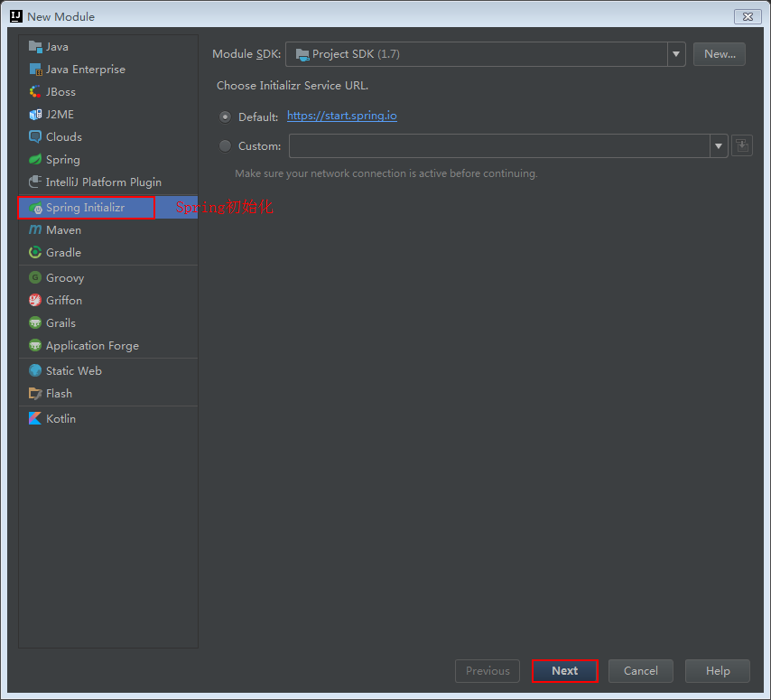Click into the Custom URL input field

click(499, 146)
